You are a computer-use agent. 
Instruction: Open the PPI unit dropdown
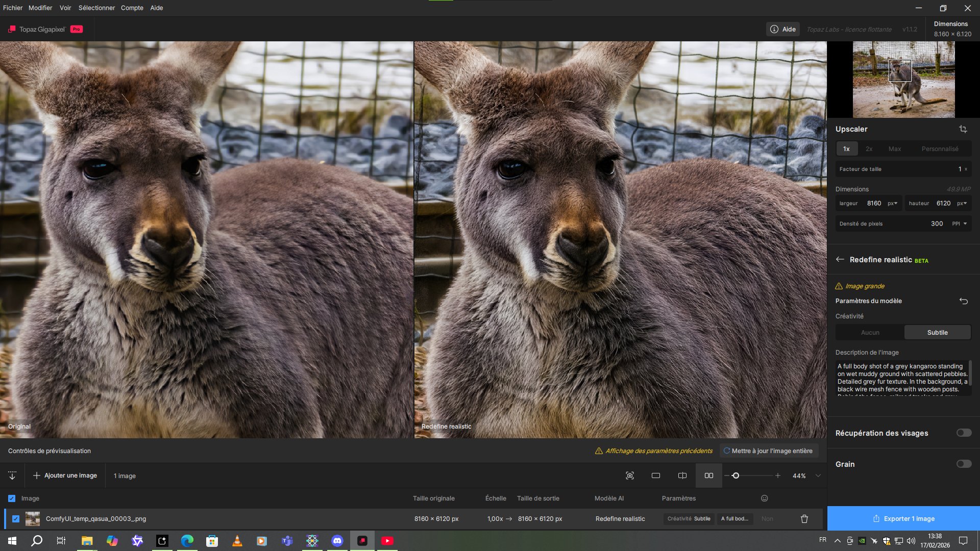[x=960, y=223]
